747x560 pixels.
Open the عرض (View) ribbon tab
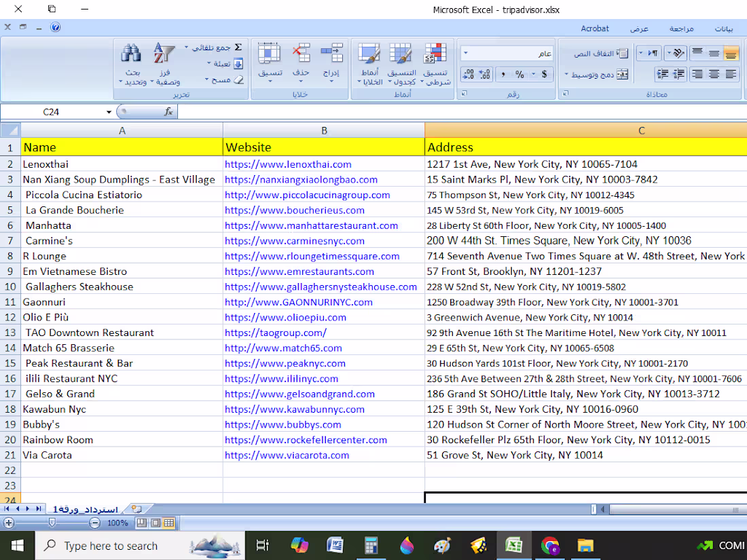(639, 29)
